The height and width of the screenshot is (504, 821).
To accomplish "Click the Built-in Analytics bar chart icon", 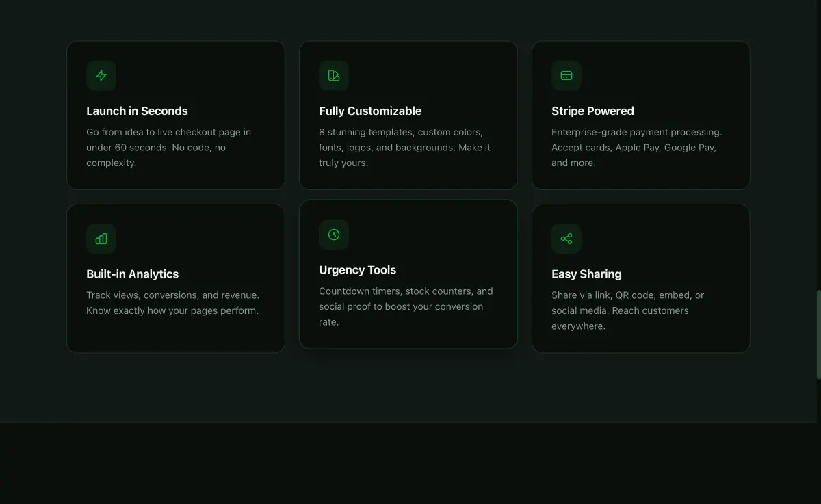I will pyautogui.click(x=101, y=239).
